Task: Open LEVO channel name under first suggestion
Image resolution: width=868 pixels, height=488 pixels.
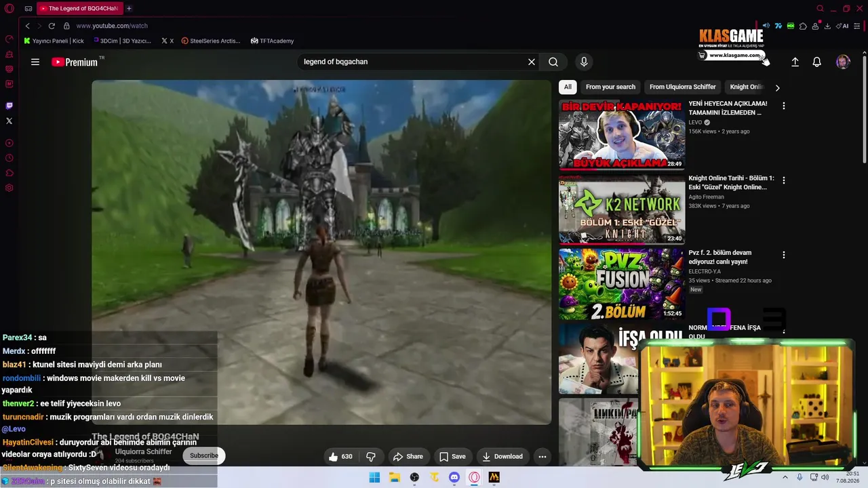Action: point(696,123)
